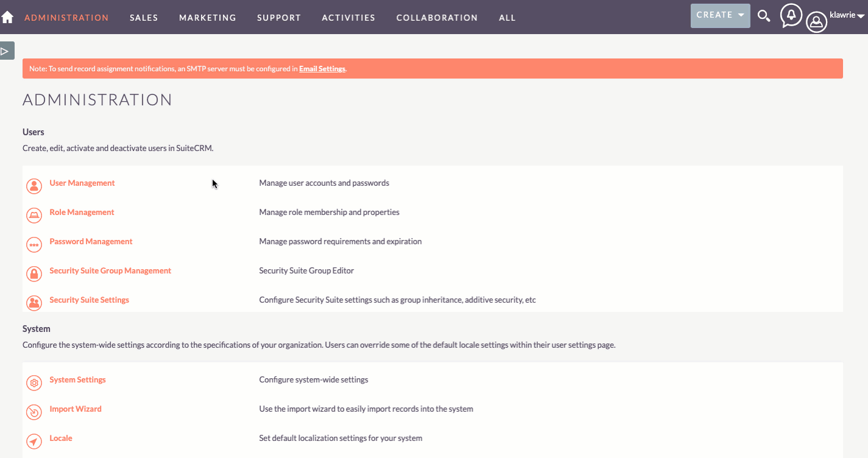Screen dimensions: 868x458
Task: Open the klawrie user menu
Action: [847, 15]
